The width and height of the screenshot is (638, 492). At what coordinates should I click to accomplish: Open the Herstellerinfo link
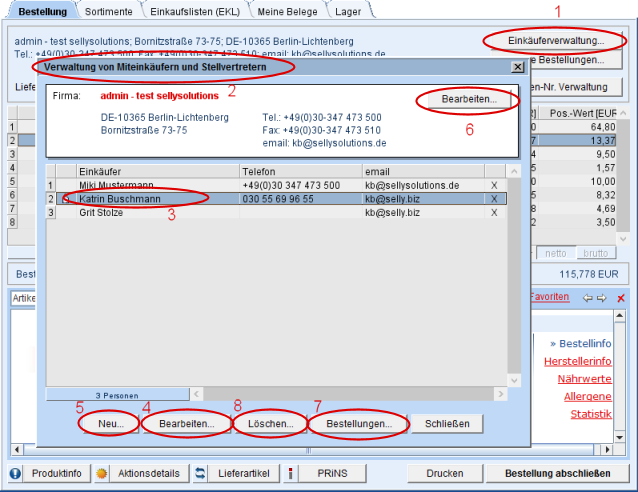[x=578, y=361]
